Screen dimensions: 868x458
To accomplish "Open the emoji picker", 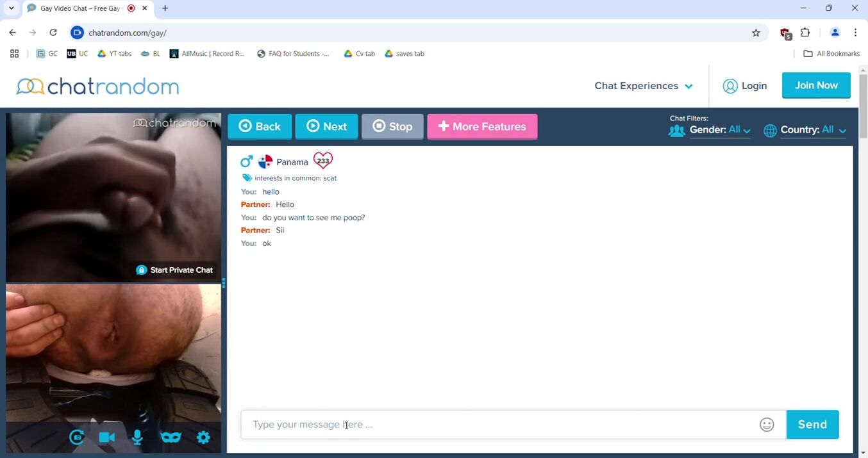I will (767, 425).
